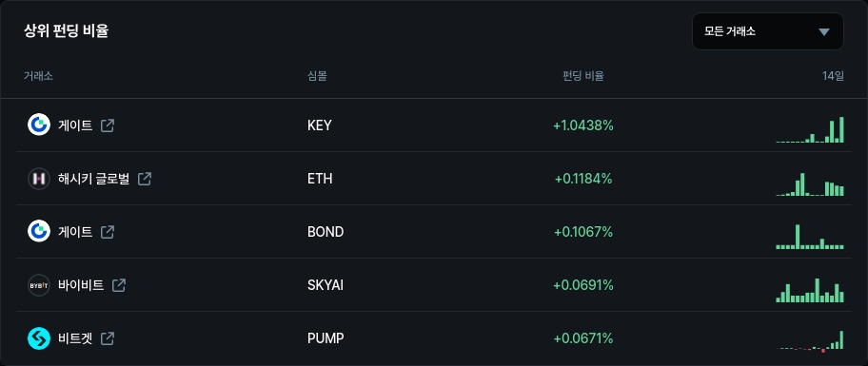Open external link icon beside 해시키 글로벌
The height and width of the screenshot is (366, 868).
145,179
